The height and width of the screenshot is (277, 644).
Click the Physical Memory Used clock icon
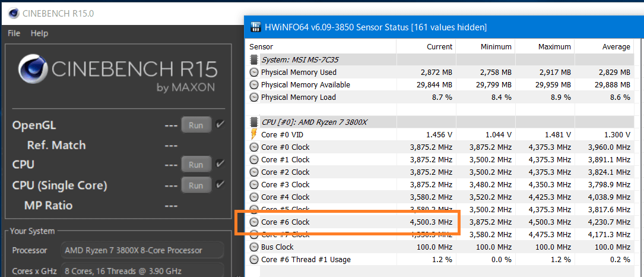pos(254,73)
